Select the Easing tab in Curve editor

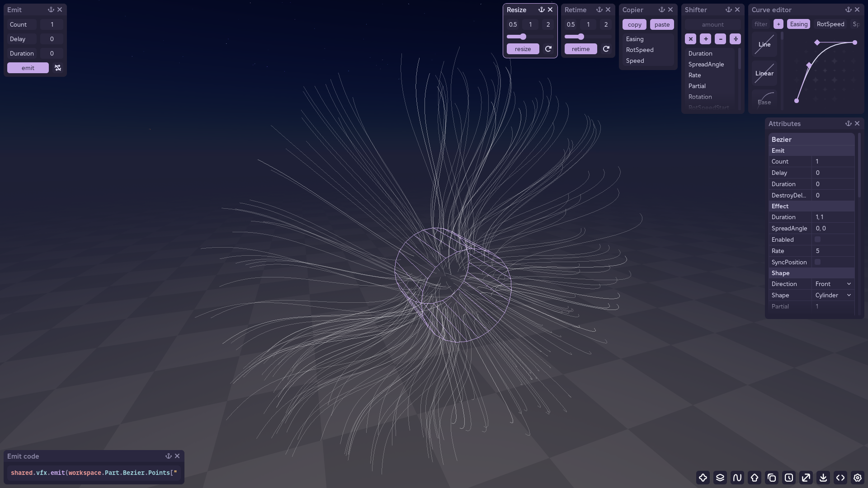coord(798,24)
